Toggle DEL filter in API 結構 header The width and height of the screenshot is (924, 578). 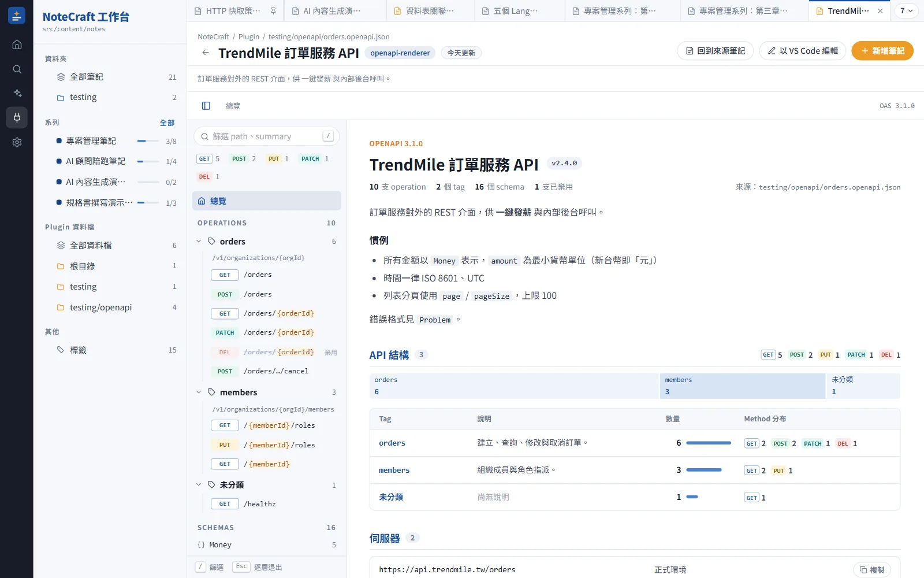pyautogui.click(x=890, y=355)
